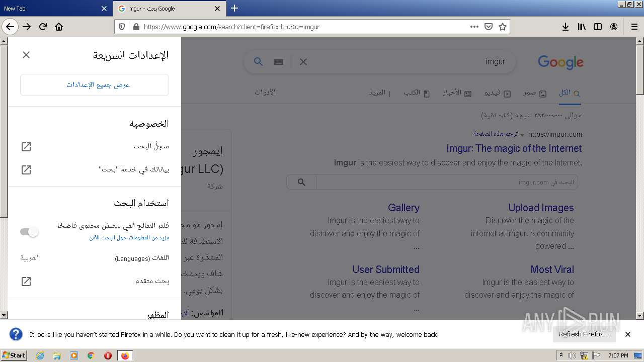Bookmark this page with the star

tap(502, 27)
